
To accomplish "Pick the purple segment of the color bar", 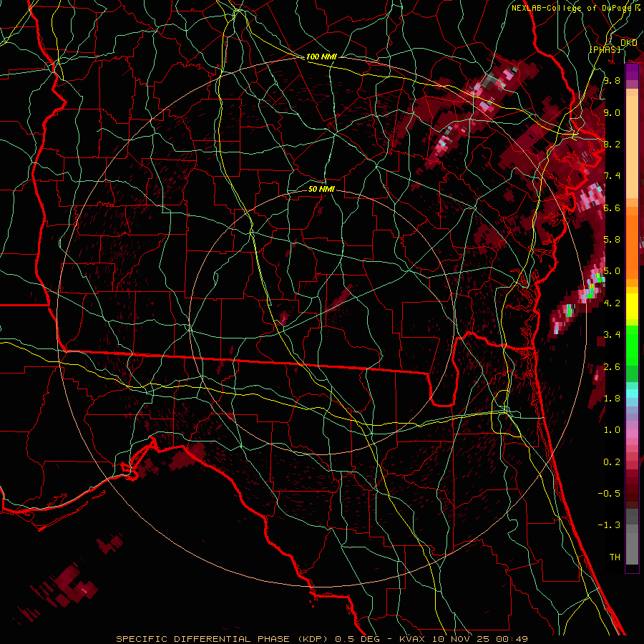I will [x=632, y=72].
